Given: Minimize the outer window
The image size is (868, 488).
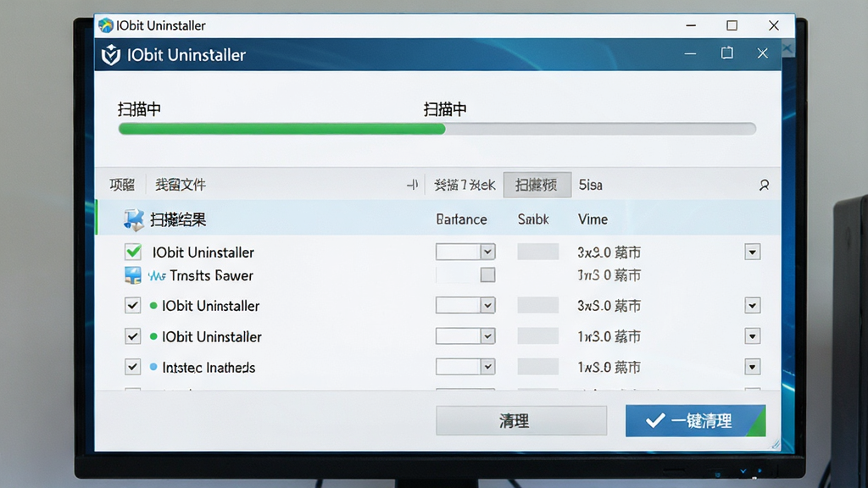Looking at the screenshot, I should coord(691,25).
